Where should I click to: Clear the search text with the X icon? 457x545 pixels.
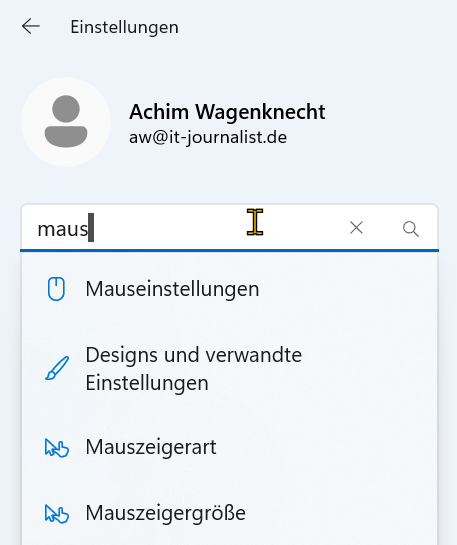pyautogui.click(x=356, y=228)
